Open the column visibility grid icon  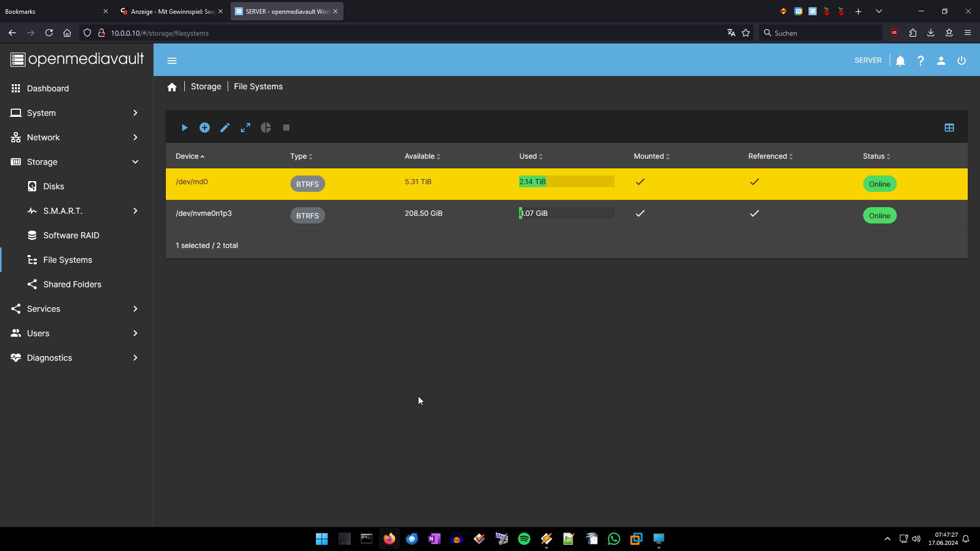point(949,128)
